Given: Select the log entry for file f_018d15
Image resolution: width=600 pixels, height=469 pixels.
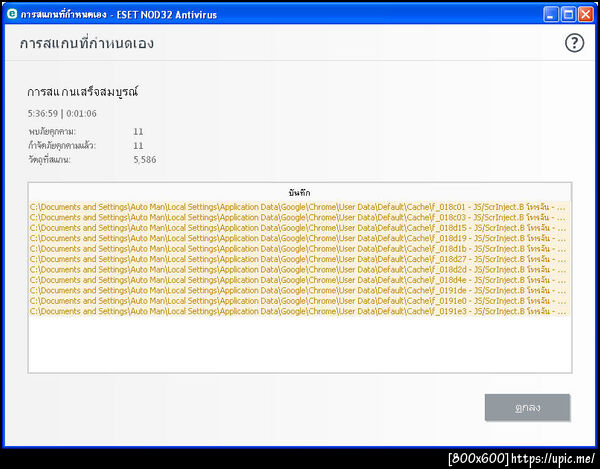Looking at the screenshot, I should (x=299, y=228).
